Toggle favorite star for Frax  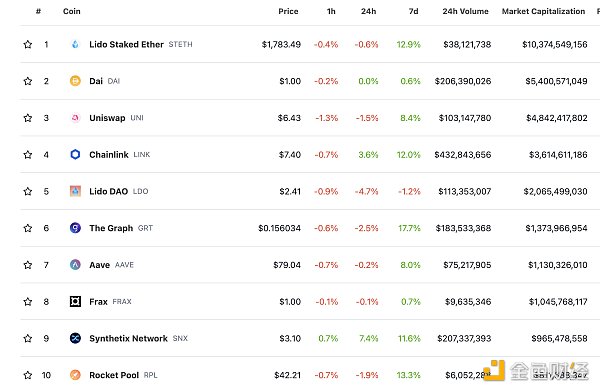[28, 302]
